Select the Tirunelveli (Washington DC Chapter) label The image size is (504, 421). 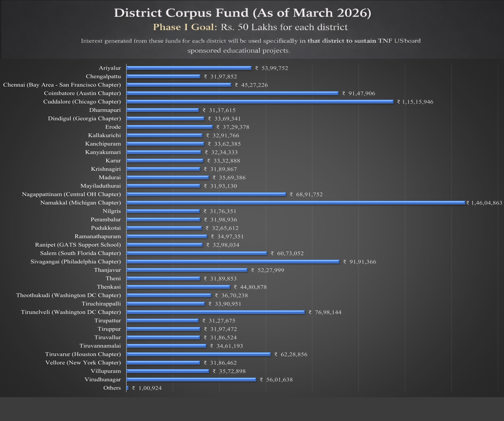[71, 312]
